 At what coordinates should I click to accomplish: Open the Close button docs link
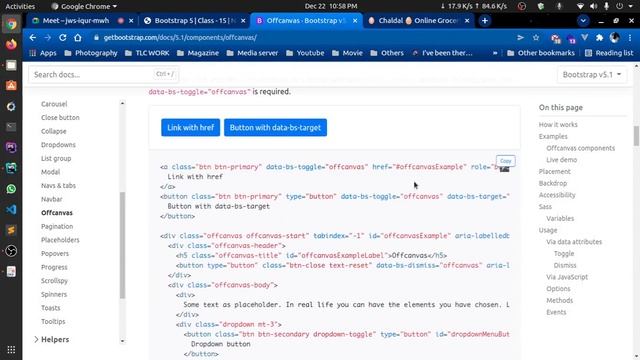60,118
